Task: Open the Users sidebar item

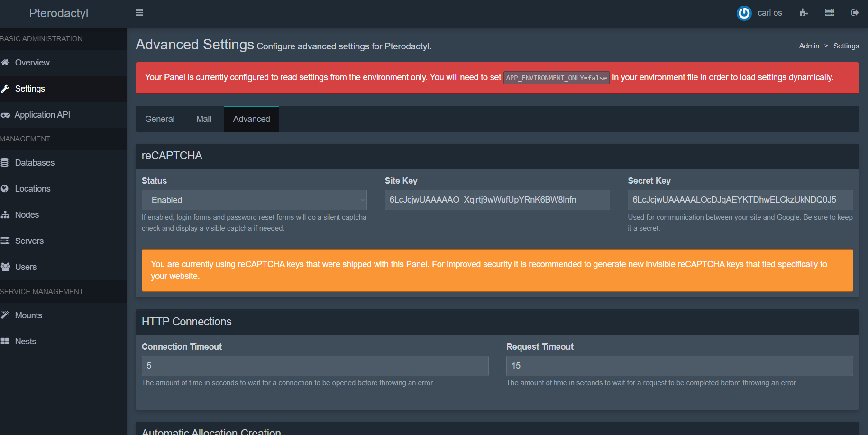Action: click(64, 267)
